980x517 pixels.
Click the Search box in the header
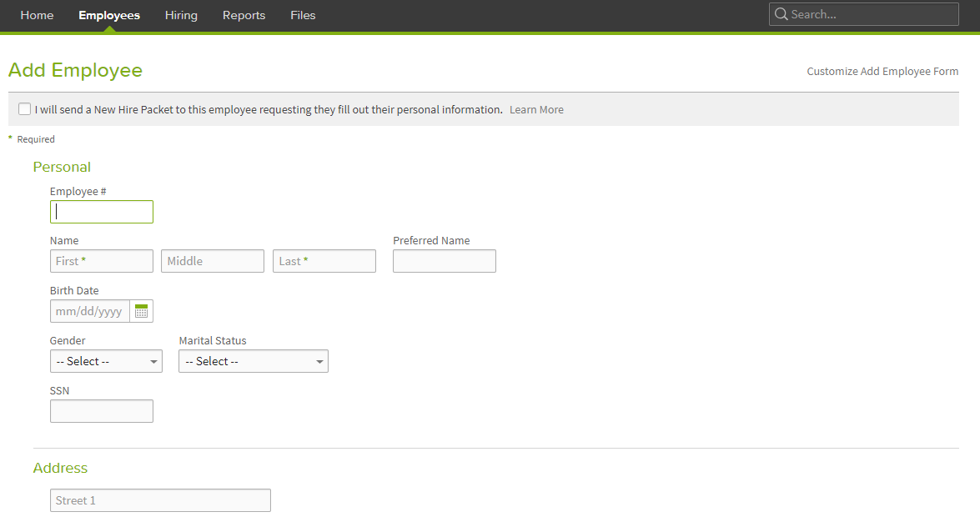tap(863, 14)
